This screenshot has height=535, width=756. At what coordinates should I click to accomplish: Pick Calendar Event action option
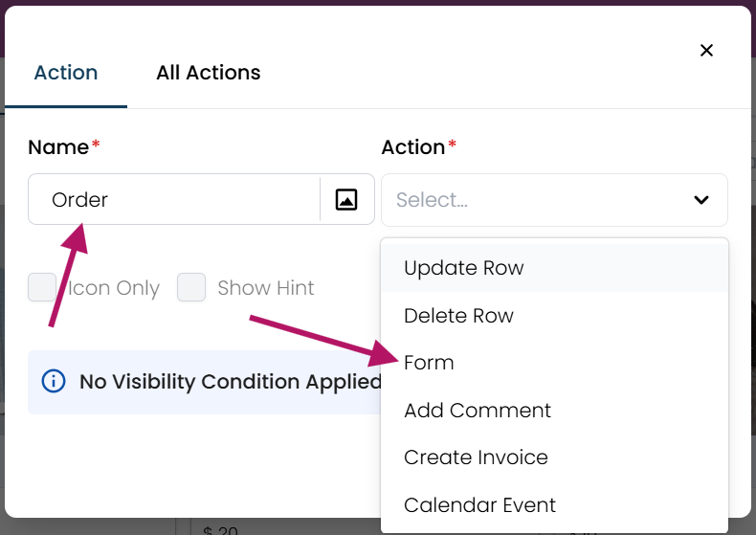pyautogui.click(x=479, y=504)
